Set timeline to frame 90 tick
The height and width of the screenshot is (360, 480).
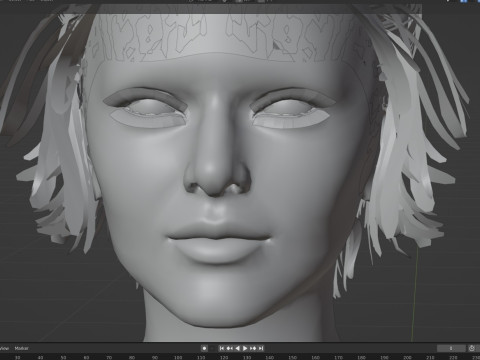(x=155, y=358)
